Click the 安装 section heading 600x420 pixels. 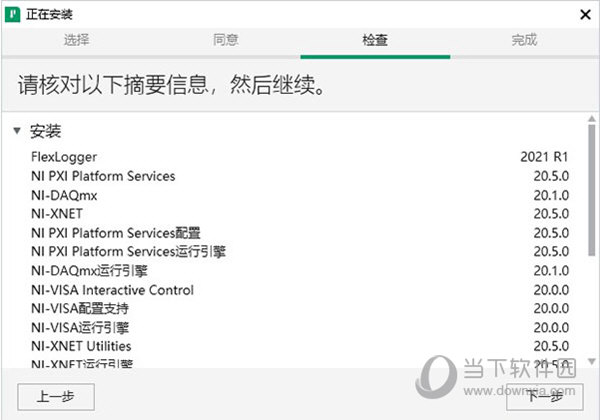pos(46,131)
